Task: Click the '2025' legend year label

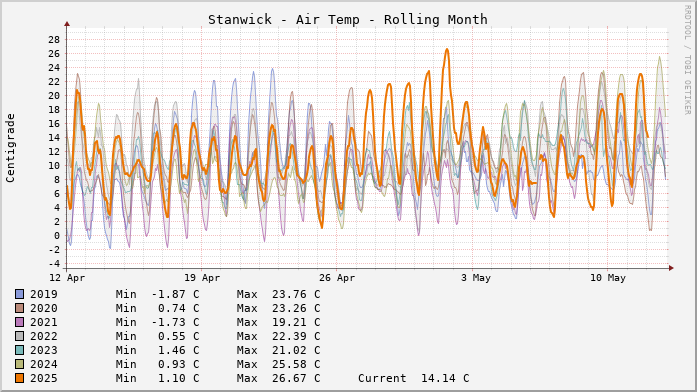Action: (44, 378)
